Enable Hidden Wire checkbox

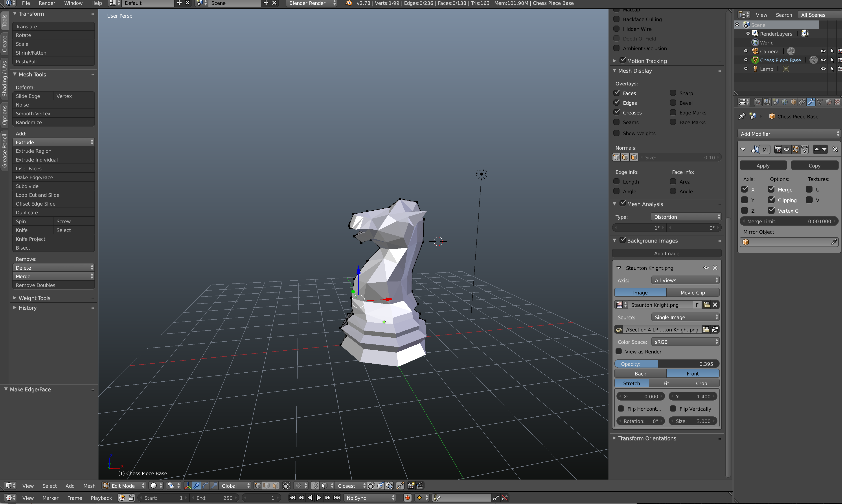617,29
